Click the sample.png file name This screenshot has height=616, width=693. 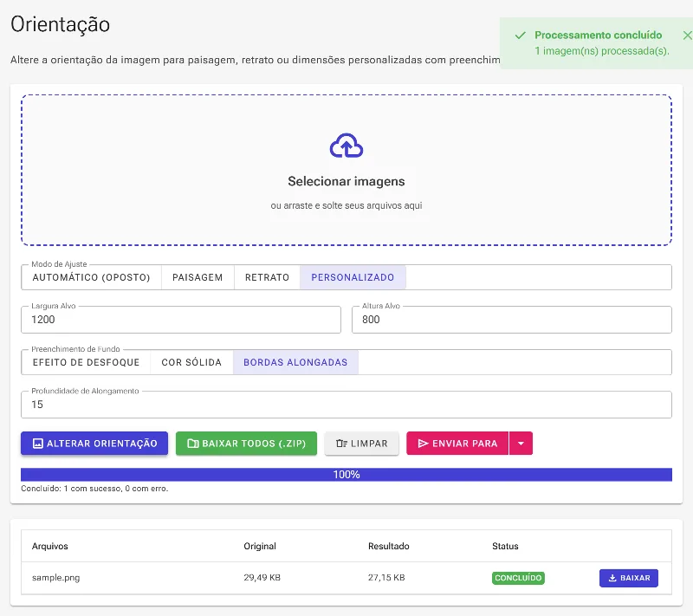[x=55, y=578]
